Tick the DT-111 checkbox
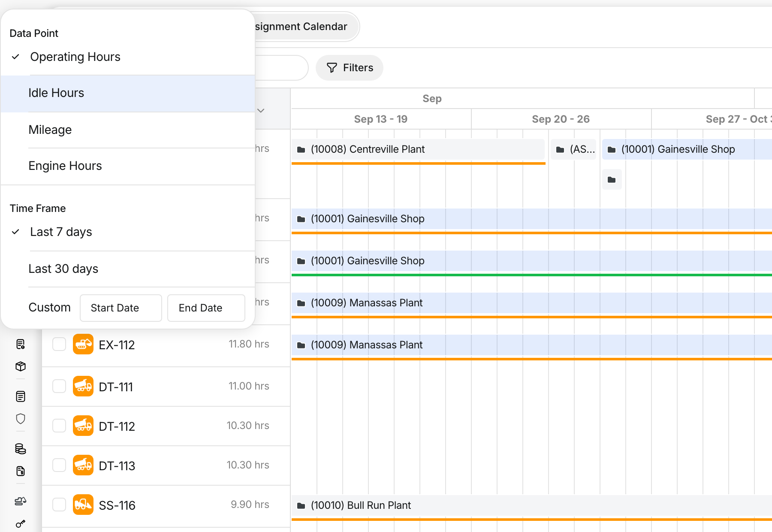 (x=59, y=386)
